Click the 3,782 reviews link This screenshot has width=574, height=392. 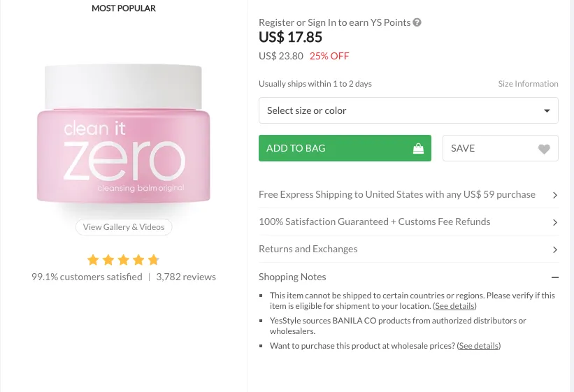186,277
